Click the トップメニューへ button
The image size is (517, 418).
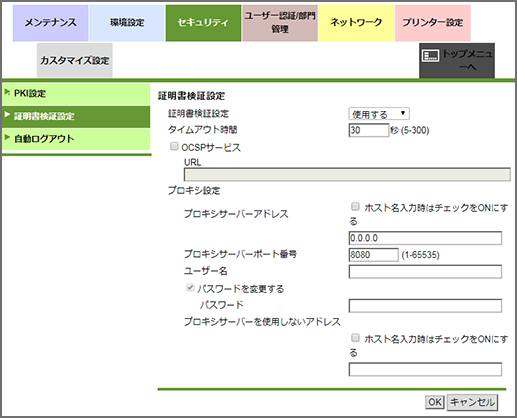pyautogui.click(x=457, y=60)
